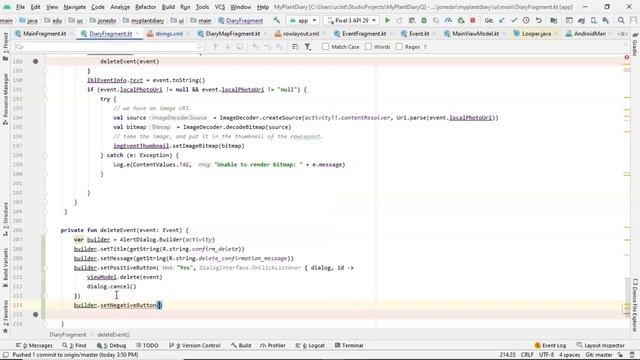640x360 pixels.
Task: Open Device File Explorer side panel
Action: tap(635, 305)
